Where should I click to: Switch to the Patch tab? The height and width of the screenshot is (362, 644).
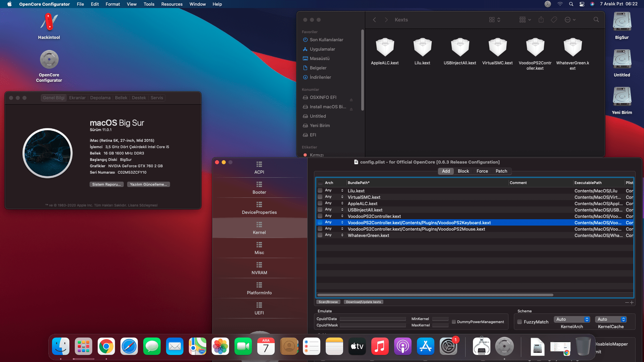click(x=501, y=171)
